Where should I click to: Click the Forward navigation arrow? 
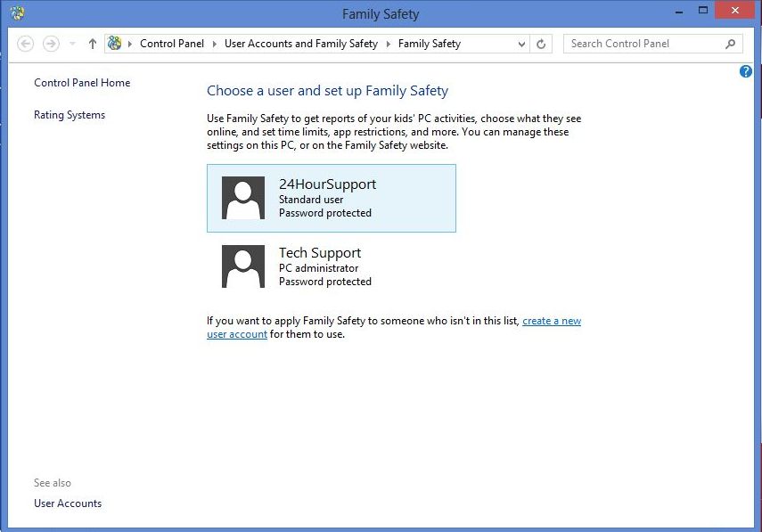(x=51, y=44)
